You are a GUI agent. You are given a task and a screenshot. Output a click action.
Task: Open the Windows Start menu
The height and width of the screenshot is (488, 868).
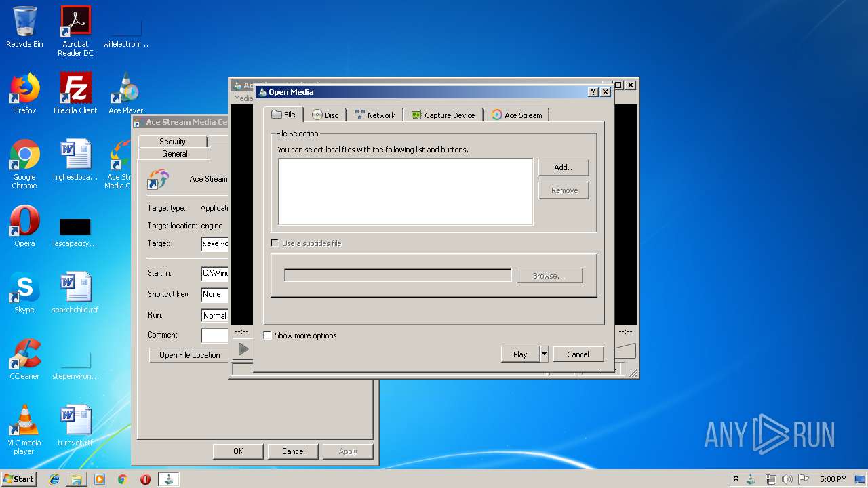coord(19,479)
